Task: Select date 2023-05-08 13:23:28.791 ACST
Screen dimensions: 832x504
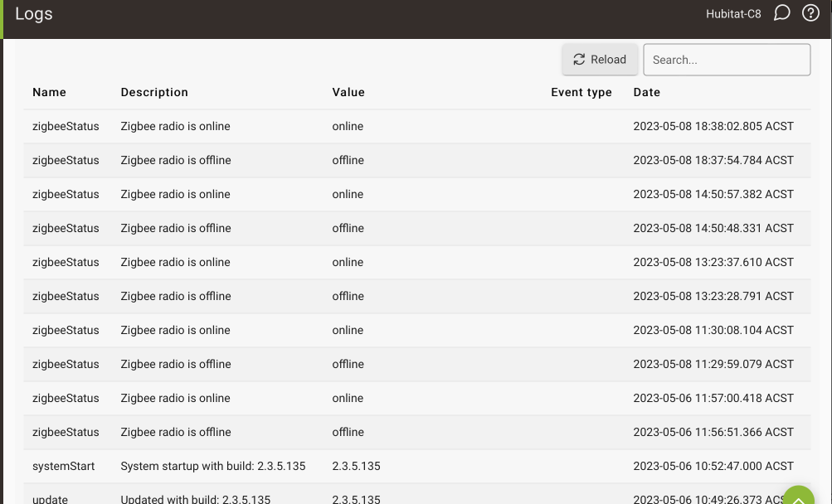Action: 713,296
